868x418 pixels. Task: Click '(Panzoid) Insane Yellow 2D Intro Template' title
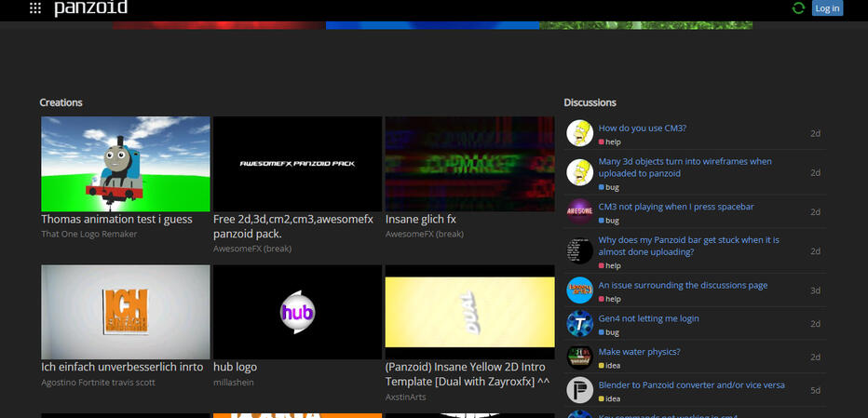pyautogui.click(x=468, y=374)
